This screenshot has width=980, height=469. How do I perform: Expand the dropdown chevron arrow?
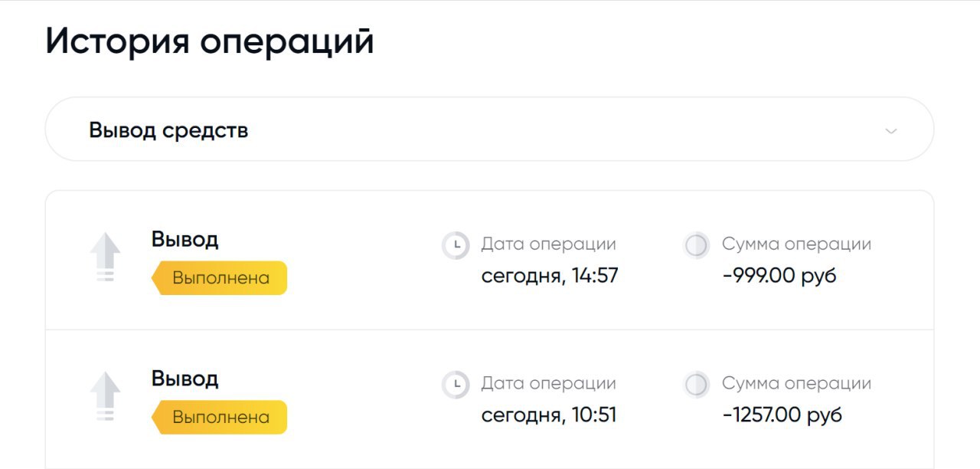click(890, 131)
